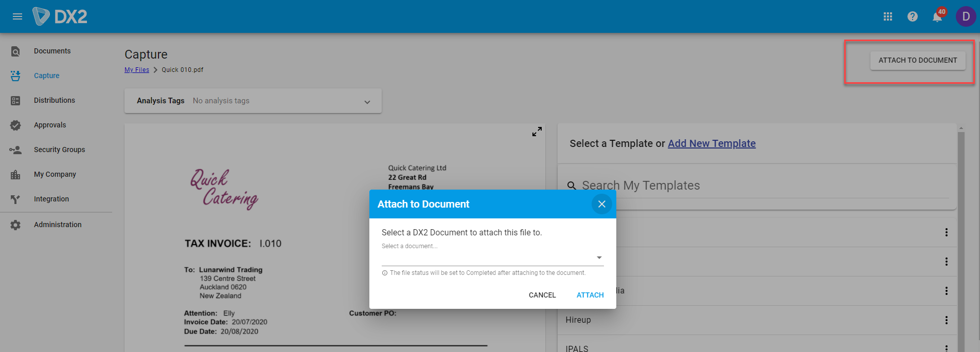Screen dimensions: 980x352
Task: Click the Distributions sidebar icon
Action: click(x=15, y=101)
